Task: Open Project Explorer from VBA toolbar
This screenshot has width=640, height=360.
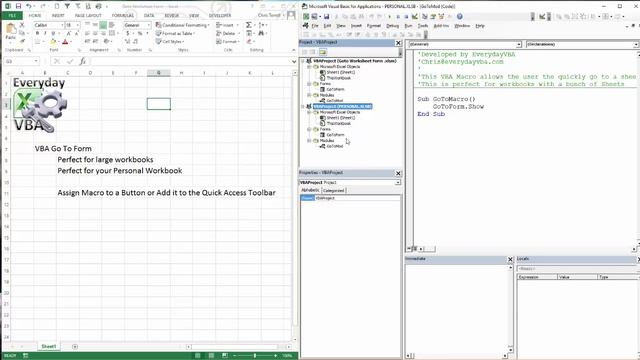Action: (425, 16)
